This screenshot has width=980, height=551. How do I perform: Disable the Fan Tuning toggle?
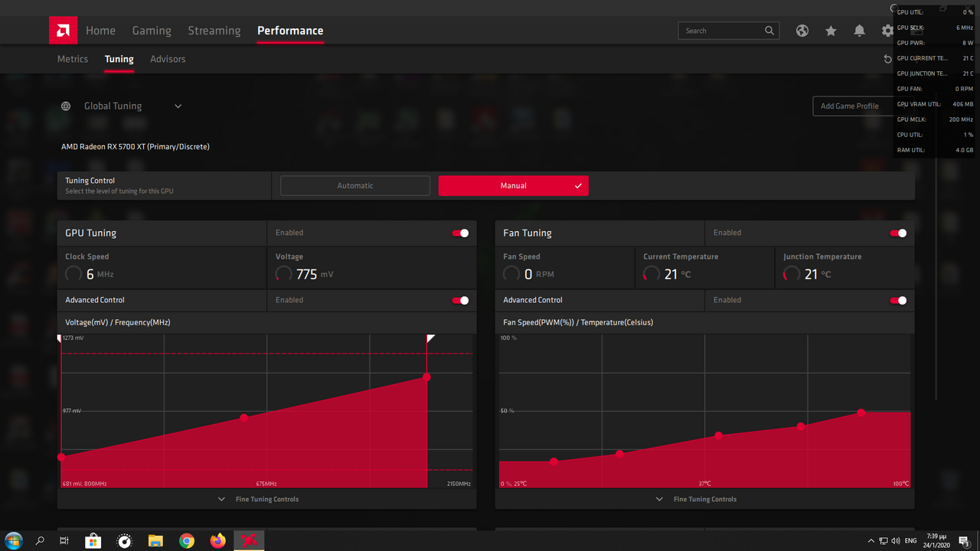click(898, 233)
